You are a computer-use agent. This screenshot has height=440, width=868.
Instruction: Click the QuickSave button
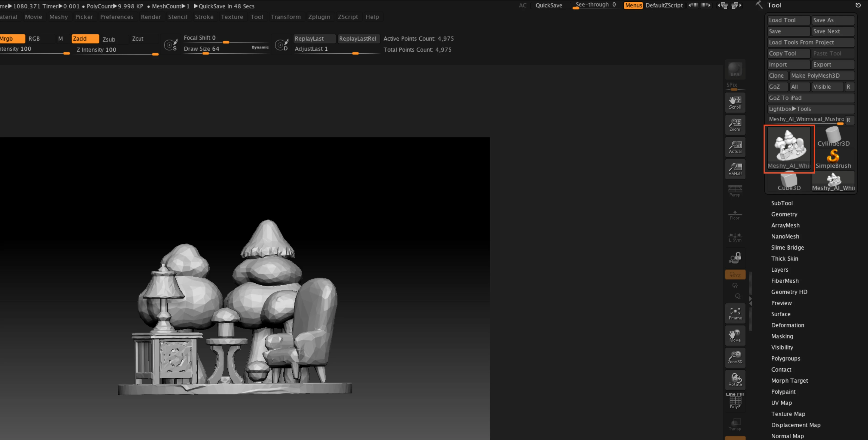click(x=549, y=5)
